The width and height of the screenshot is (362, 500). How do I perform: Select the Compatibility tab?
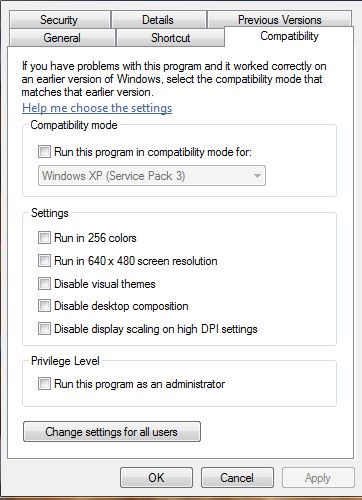tap(289, 36)
